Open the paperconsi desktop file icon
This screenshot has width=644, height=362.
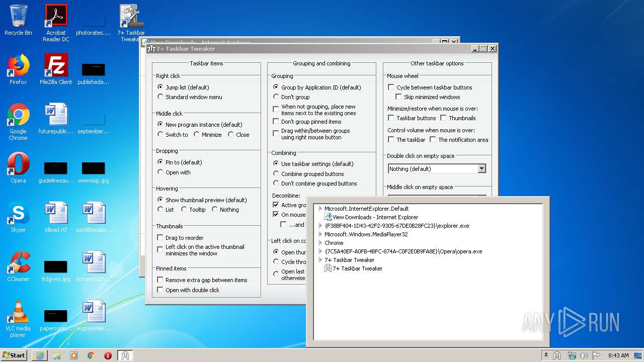click(x=56, y=319)
